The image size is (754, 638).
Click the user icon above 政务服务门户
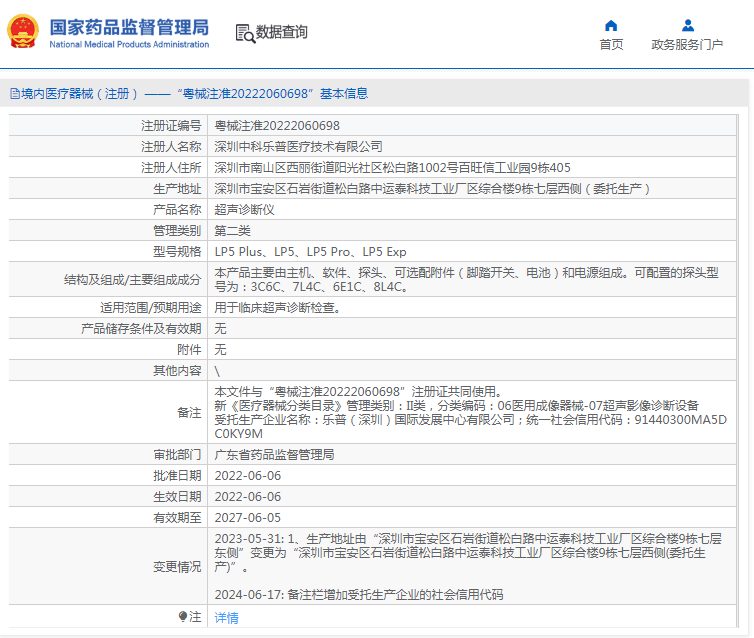(x=688, y=25)
